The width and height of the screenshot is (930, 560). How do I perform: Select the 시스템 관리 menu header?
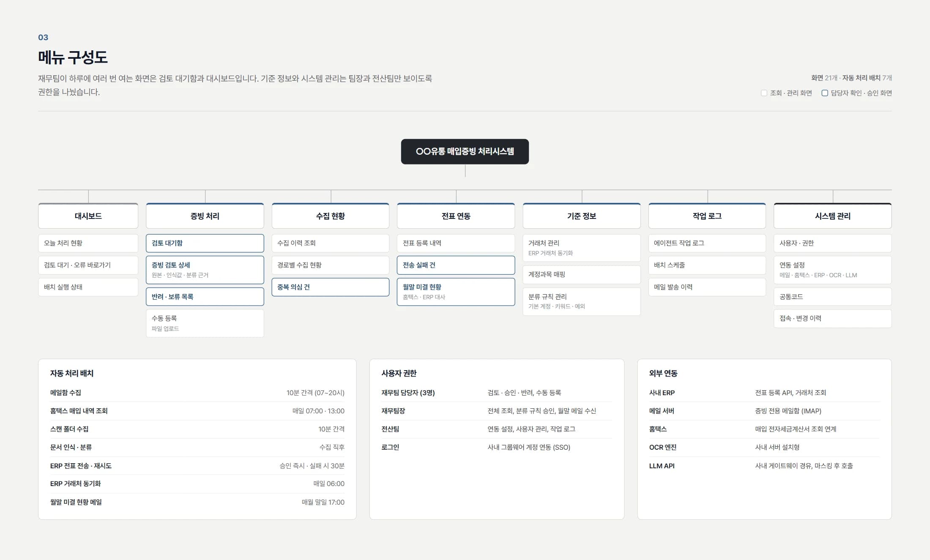(833, 216)
